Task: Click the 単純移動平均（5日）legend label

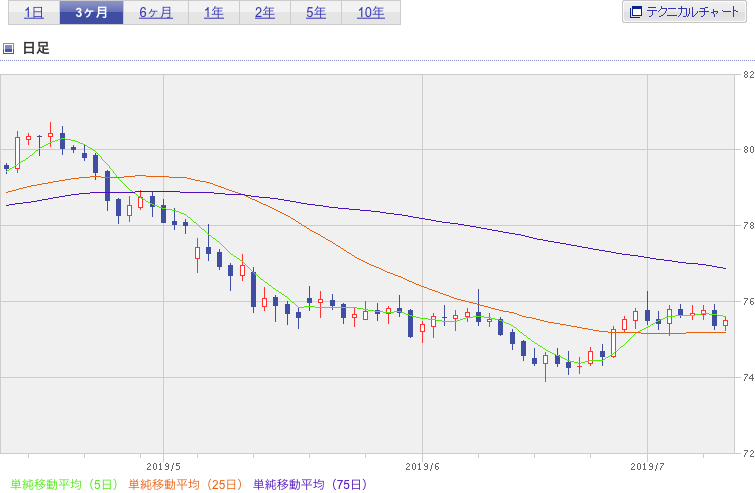Action: pos(64,484)
